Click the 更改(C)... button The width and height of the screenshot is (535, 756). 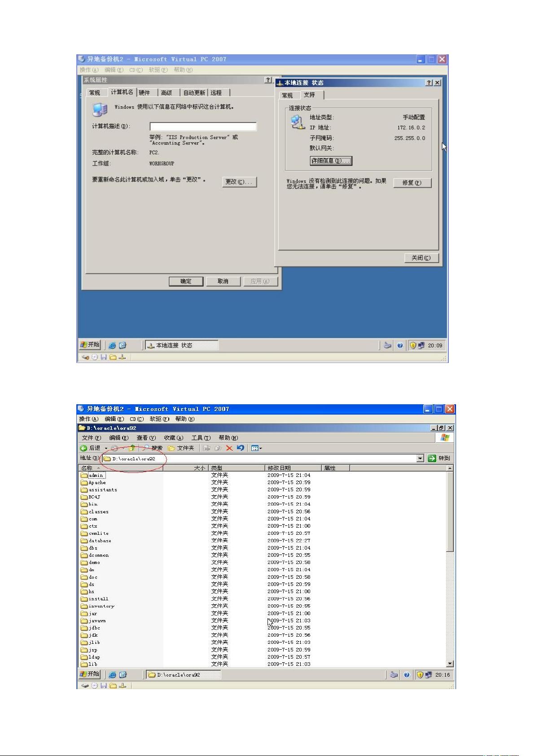coord(240,182)
